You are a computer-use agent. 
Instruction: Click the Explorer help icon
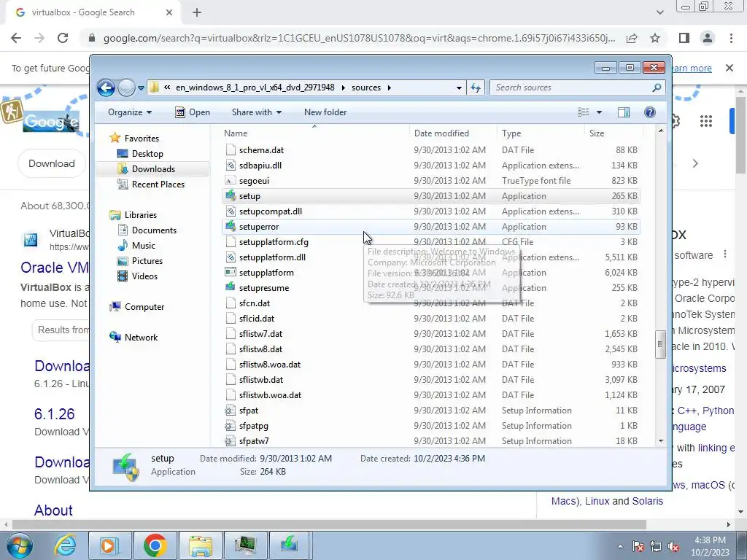[649, 112]
